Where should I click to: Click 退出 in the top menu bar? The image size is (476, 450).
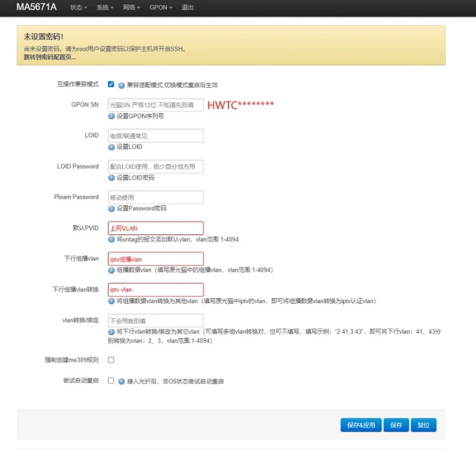187,8
